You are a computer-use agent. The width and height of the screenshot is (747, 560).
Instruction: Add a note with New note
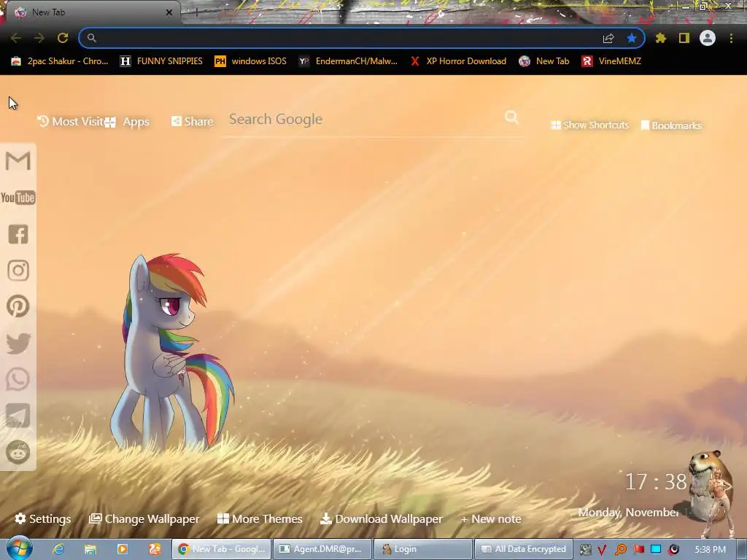point(491,518)
